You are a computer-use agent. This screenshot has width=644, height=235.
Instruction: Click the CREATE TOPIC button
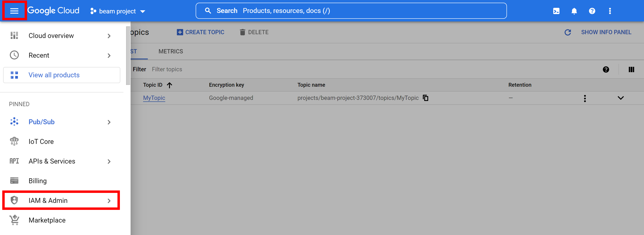[201, 32]
